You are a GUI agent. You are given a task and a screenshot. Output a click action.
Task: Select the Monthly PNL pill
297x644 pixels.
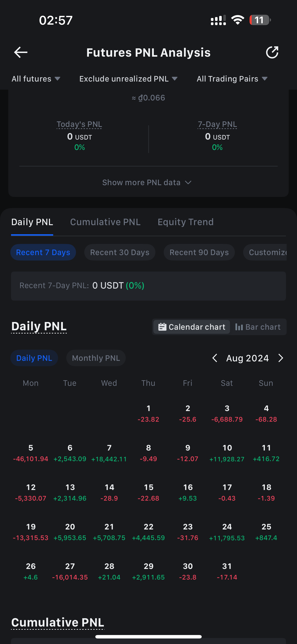click(x=96, y=358)
